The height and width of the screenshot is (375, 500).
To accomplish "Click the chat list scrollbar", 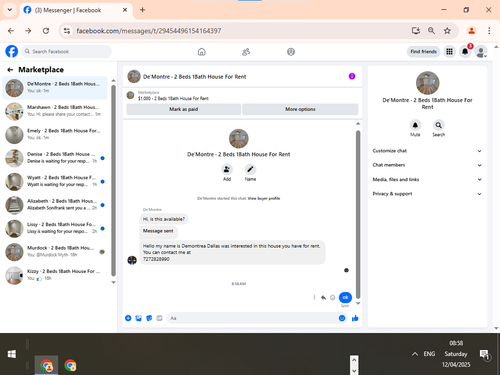I will [113, 180].
